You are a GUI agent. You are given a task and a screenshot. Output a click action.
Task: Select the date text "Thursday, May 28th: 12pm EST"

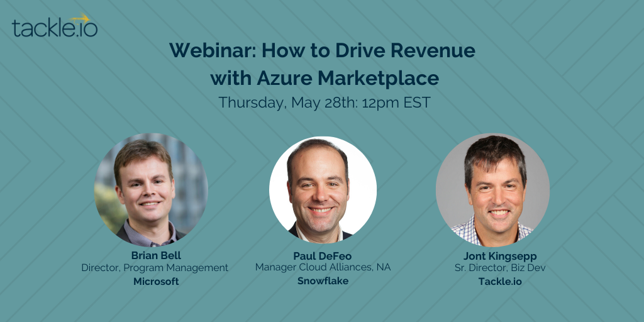(325, 103)
